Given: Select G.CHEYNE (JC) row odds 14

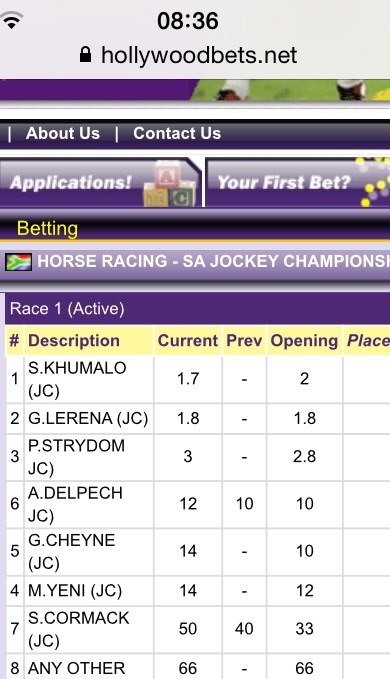Looking at the screenshot, I should (188, 551).
